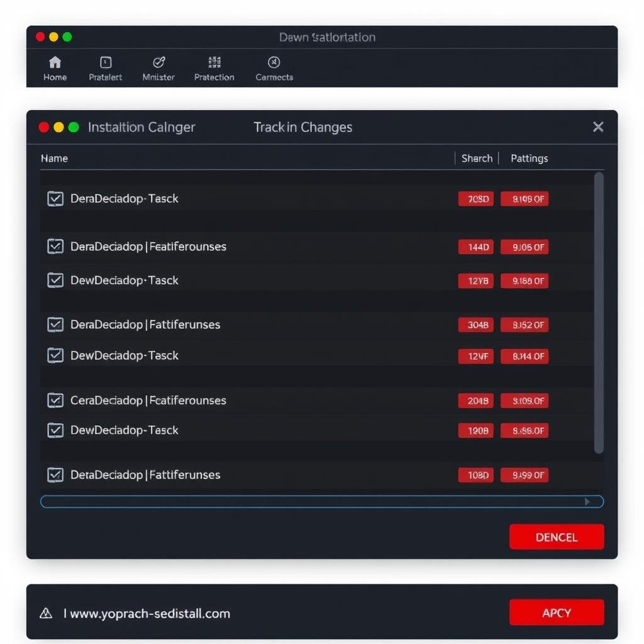The height and width of the screenshot is (644, 644).
Task: Click the www.yoprach-sedistall.com address text
Action: point(150,613)
